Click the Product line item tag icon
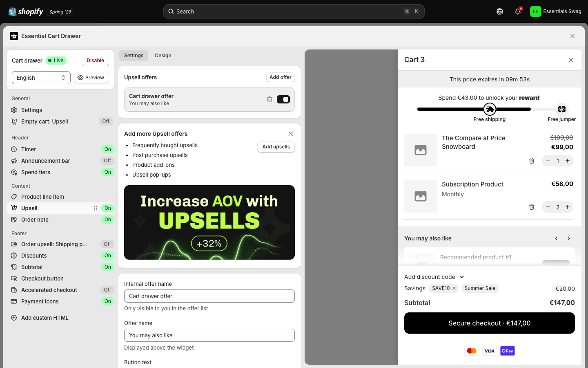This screenshot has height=368, width=588. tap(14, 197)
